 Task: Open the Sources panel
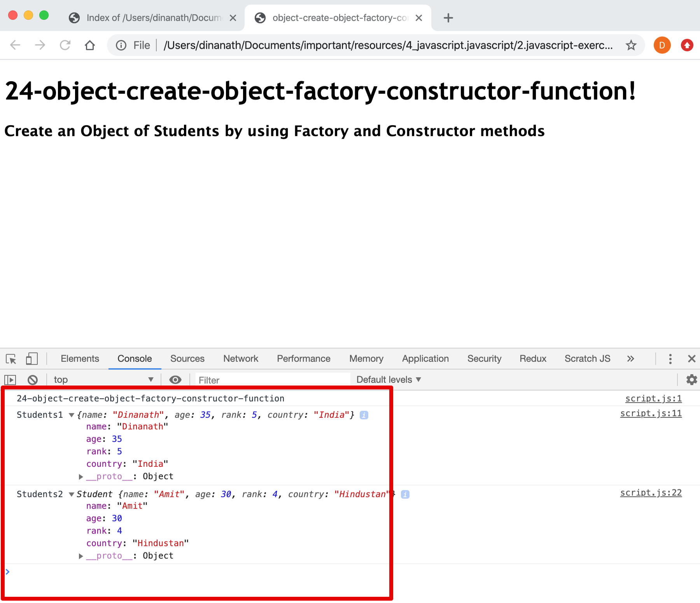pos(187,359)
